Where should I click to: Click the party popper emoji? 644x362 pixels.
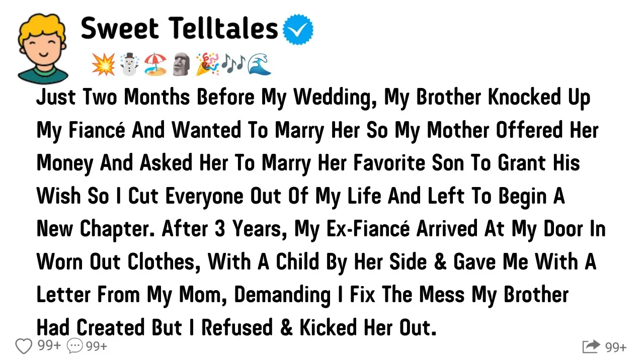tap(207, 65)
